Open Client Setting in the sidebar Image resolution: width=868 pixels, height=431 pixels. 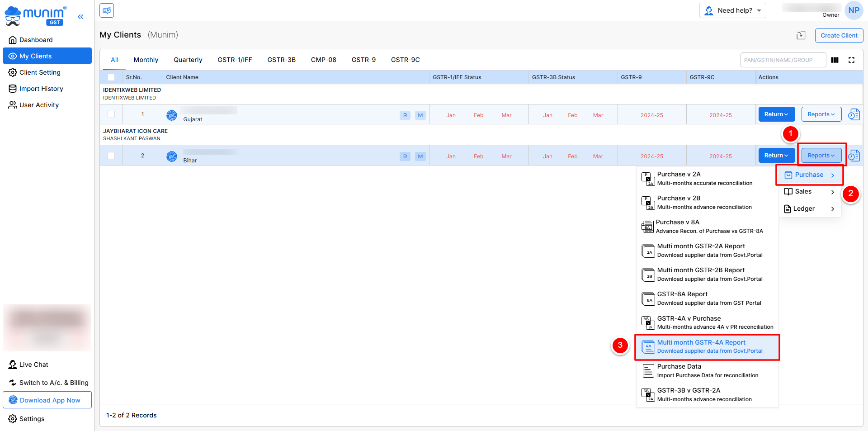pyautogui.click(x=40, y=72)
